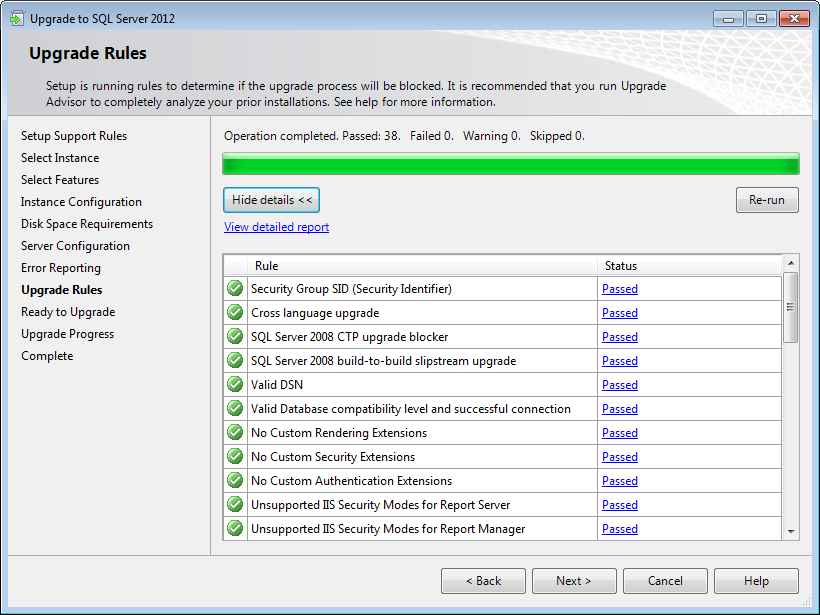Click green check icon for Cross language upgrade
This screenshot has width=820, height=615.
[235, 312]
